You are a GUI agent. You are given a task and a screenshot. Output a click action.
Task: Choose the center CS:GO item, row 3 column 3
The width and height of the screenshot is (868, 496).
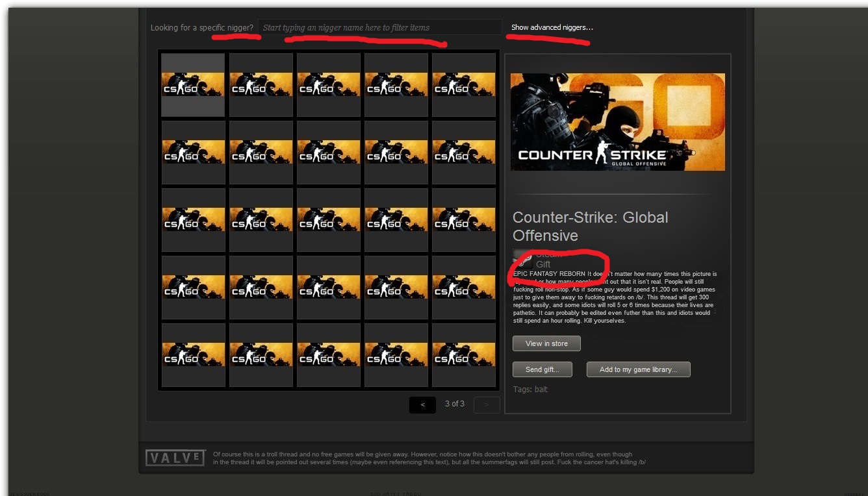pyautogui.click(x=328, y=220)
